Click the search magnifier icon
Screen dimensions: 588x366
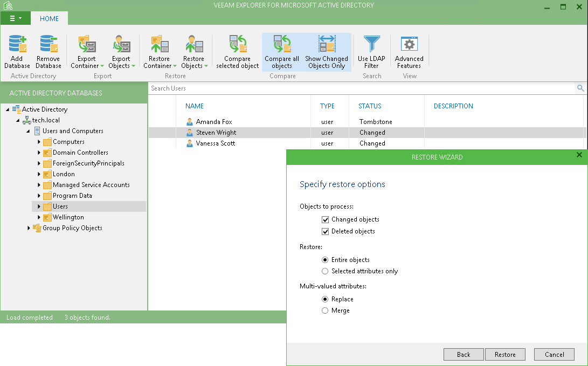pos(580,88)
